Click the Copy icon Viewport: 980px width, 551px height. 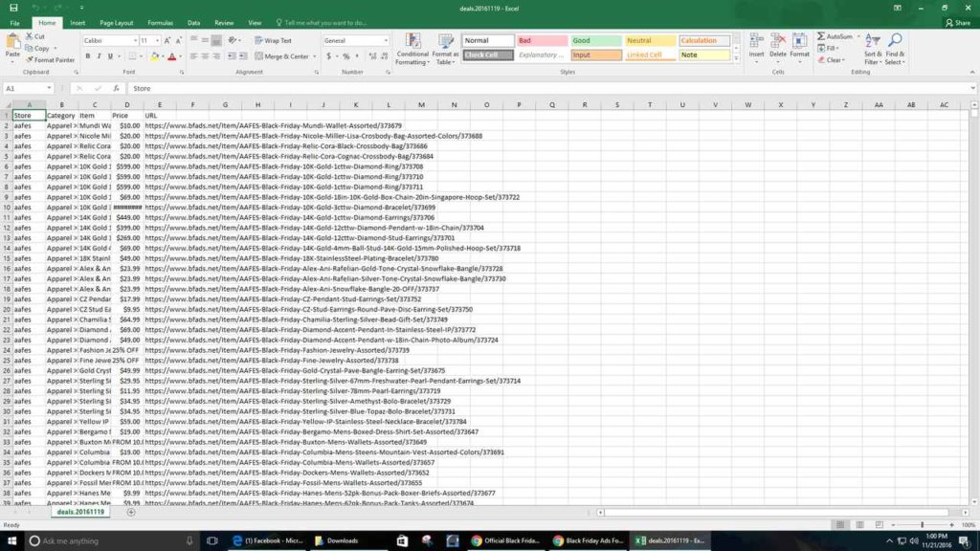(x=29, y=48)
